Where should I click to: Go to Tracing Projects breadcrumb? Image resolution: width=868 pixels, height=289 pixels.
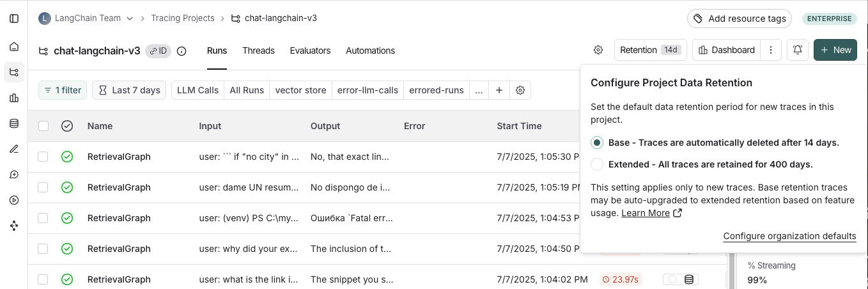pyautogui.click(x=183, y=18)
